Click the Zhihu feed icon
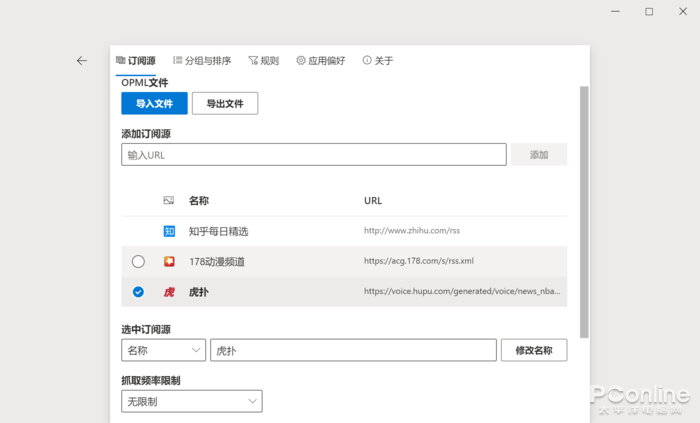Viewport: 700px width, 423px height. click(x=169, y=231)
